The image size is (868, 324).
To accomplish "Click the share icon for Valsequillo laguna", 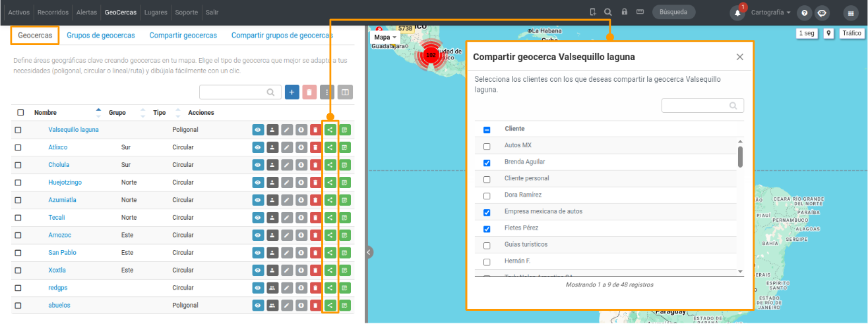I will click(x=330, y=130).
